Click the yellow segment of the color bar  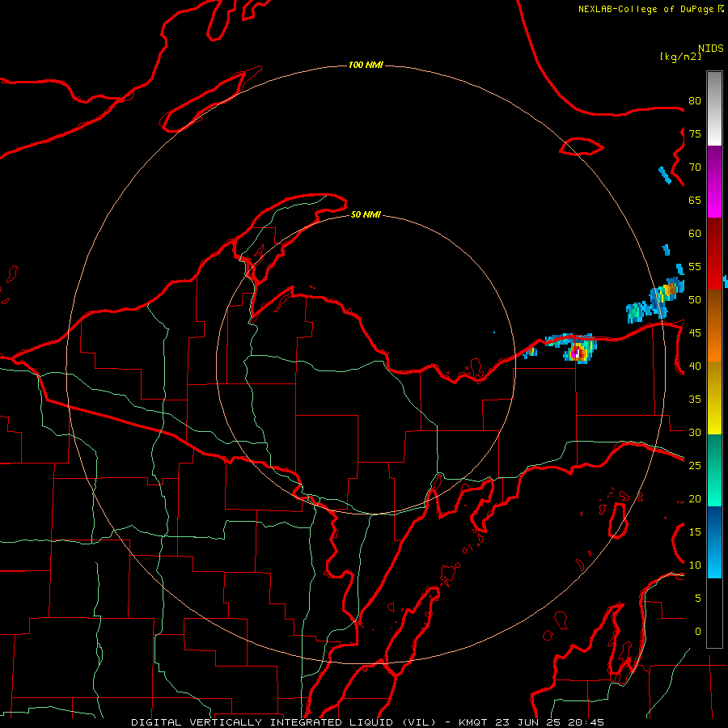click(x=714, y=398)
